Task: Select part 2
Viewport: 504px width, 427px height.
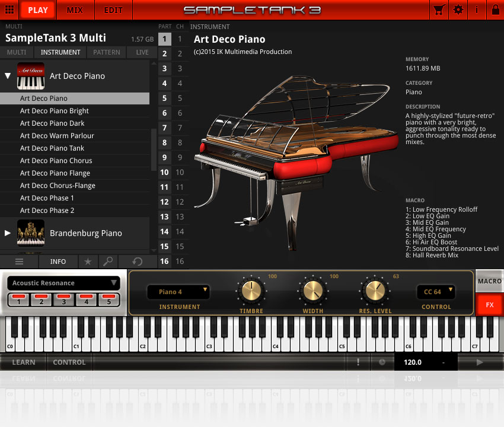Action: [165, 54]
